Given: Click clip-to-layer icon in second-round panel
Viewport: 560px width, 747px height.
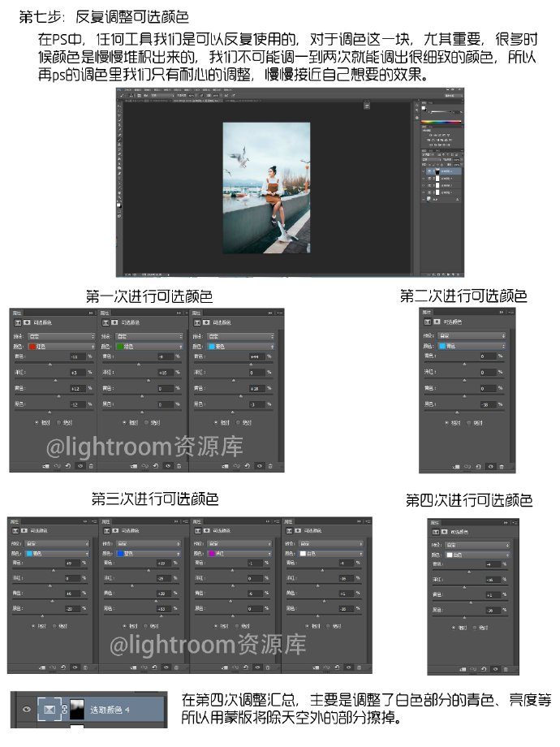Looking at the screenshot, I should point(457,466).
